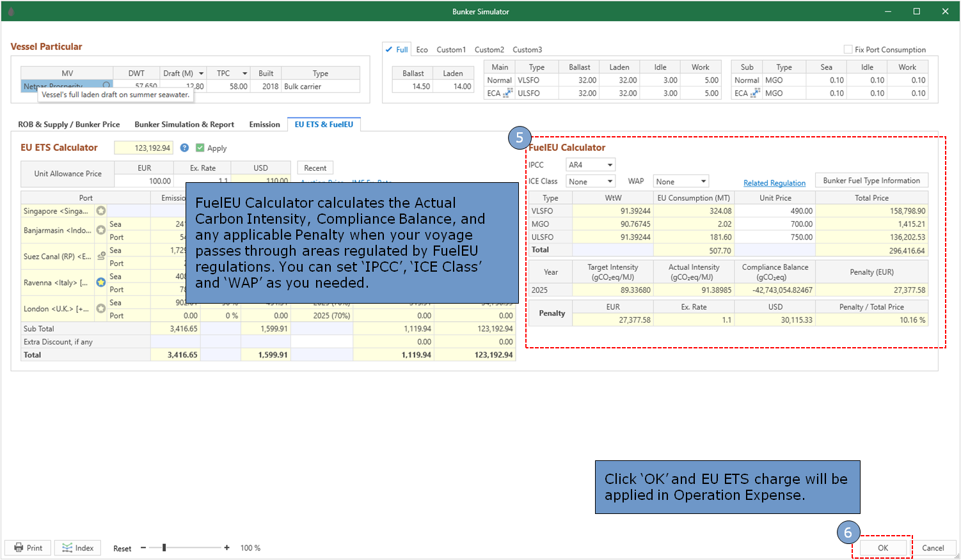Click the blue help icon beside Apply
Screen dimensions: 961x560
point(184,148)
